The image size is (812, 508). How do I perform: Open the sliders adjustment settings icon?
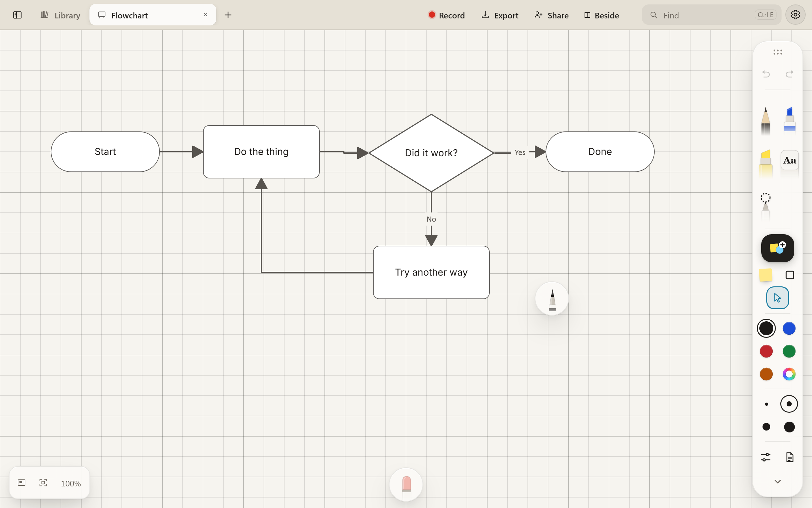point(766,457)
